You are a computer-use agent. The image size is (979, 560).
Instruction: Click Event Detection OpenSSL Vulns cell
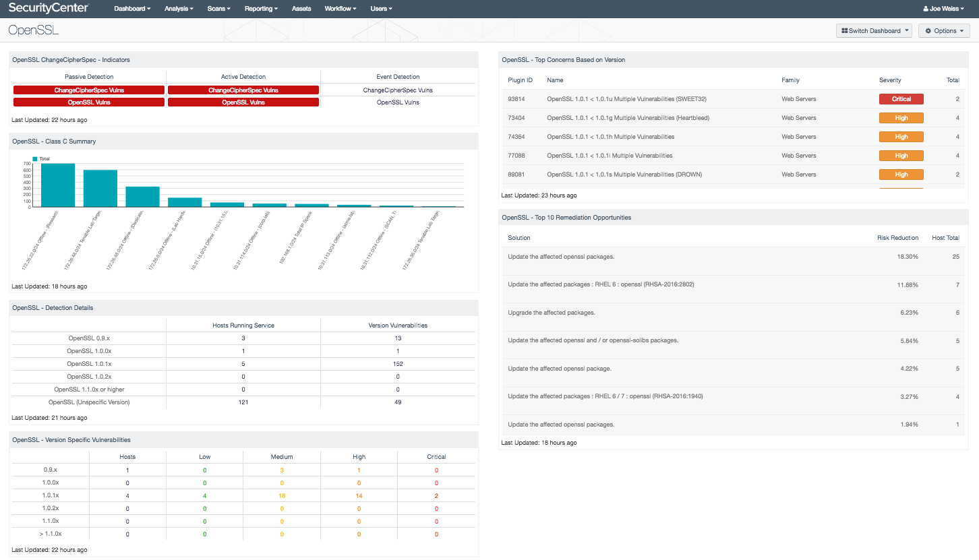[x=398, y=102]
